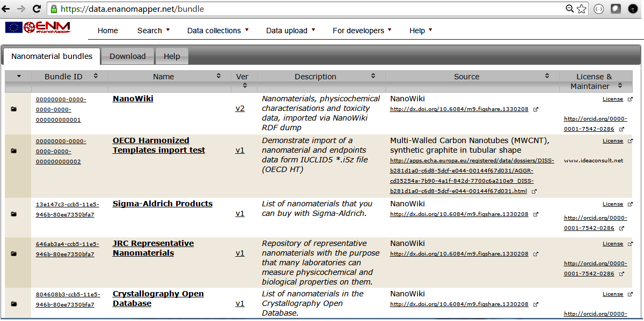Click the Name column sort arrows
The image size is (644, 321).
click(219, 76)
